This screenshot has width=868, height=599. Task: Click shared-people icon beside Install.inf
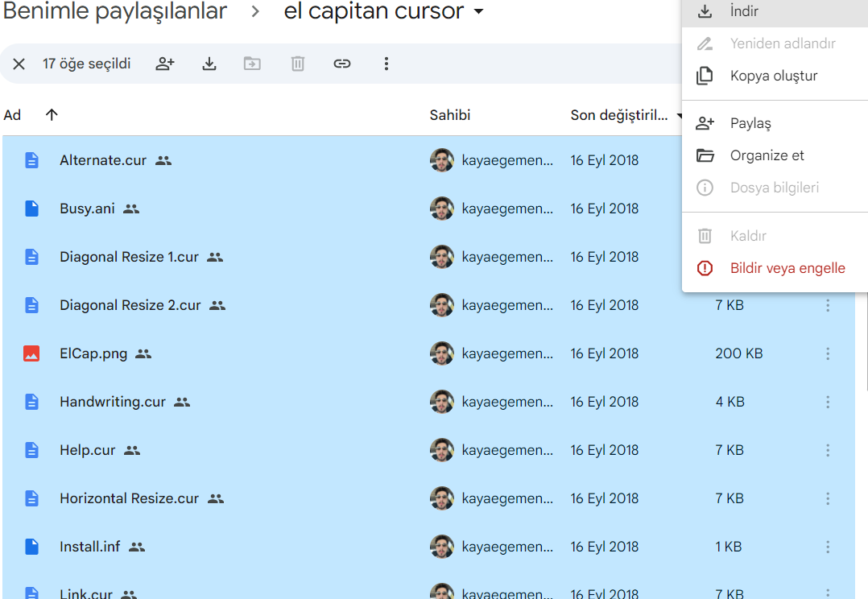[137, 547]
